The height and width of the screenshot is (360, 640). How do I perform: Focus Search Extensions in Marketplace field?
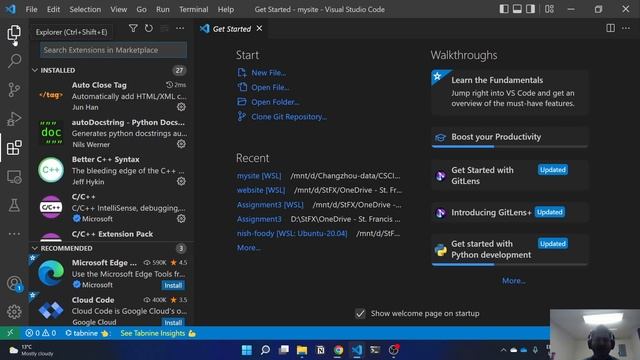tap(113, 50)
